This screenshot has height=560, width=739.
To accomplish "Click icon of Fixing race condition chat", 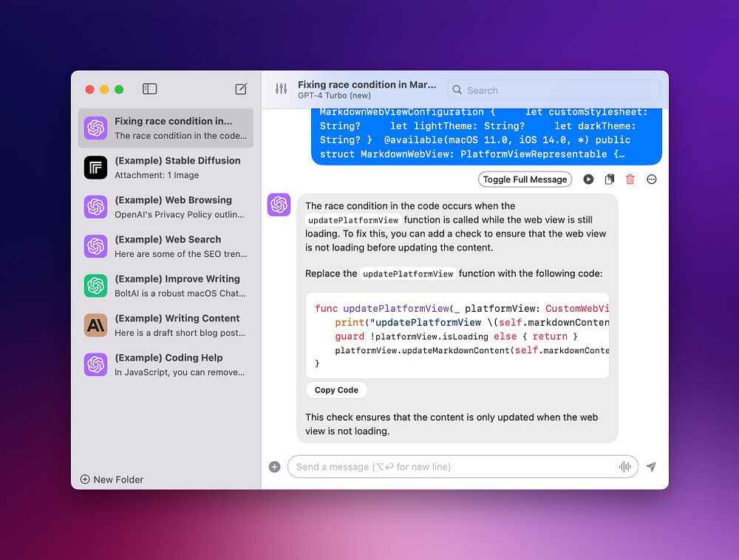I will (x=95, y=128).
